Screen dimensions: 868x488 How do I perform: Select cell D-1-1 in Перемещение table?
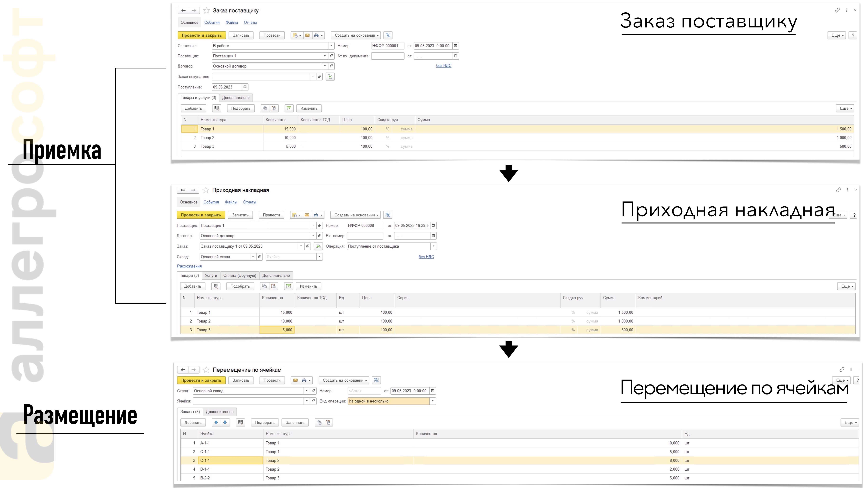click(231, 470)
